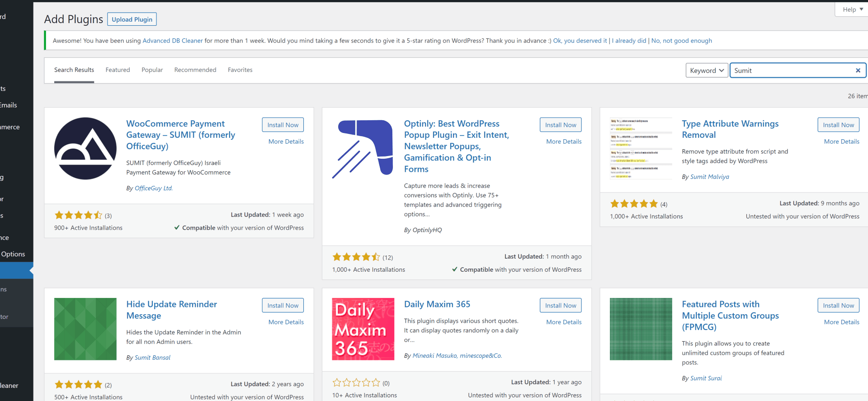This screenshot has width=868, height=401.
Task: Switch to Popular tab
Action: (x=152, y=70)
